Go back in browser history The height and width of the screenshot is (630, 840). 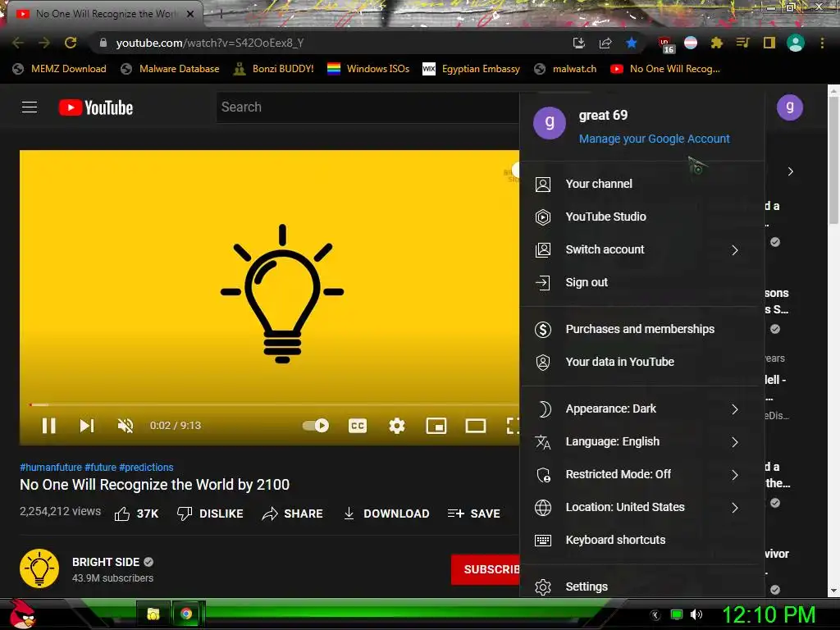(18, 43)
